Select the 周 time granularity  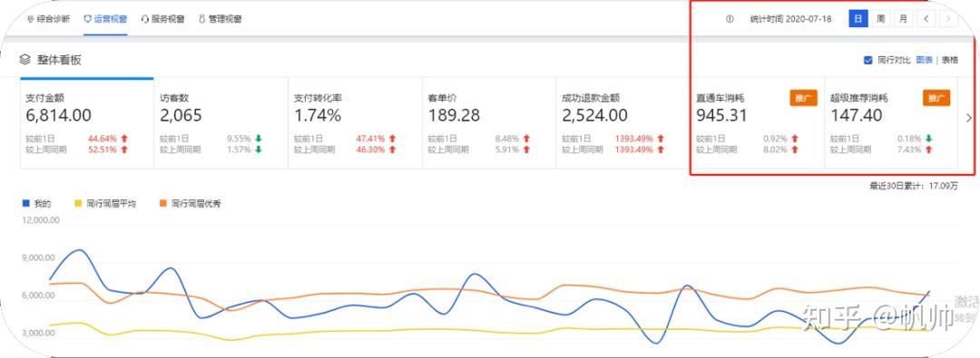coord(880,19)
